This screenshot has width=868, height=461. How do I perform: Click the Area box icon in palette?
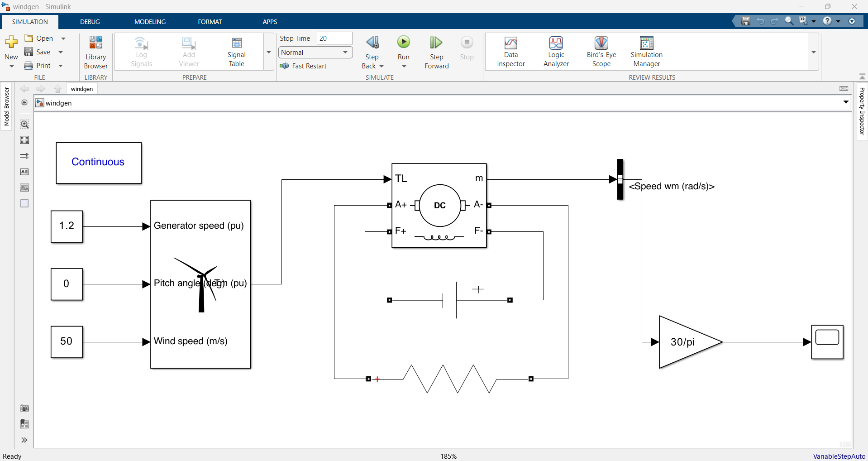tap(24, 203)
